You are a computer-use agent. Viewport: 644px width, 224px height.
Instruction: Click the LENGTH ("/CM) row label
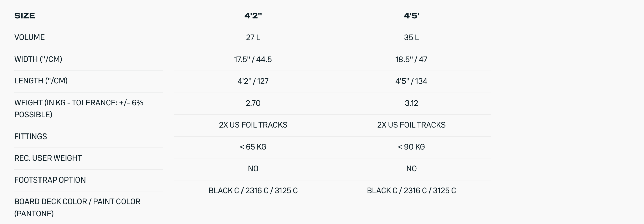41,81
